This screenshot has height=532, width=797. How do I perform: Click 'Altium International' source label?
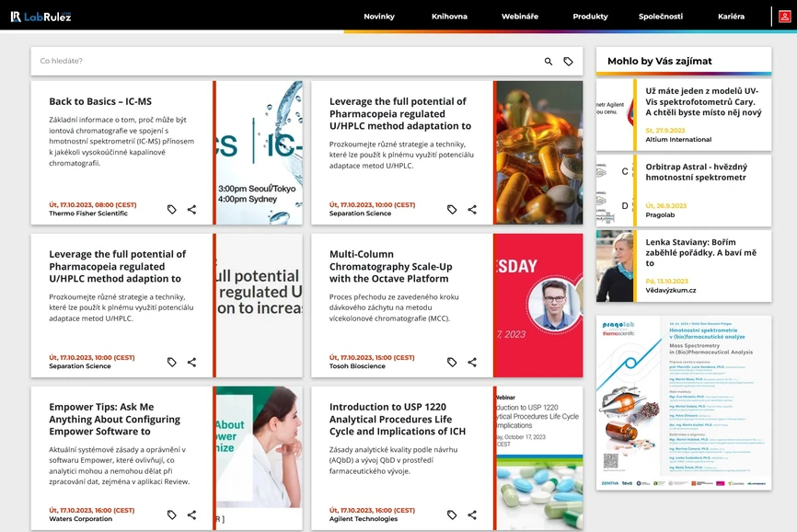click(x=678, y=139)
